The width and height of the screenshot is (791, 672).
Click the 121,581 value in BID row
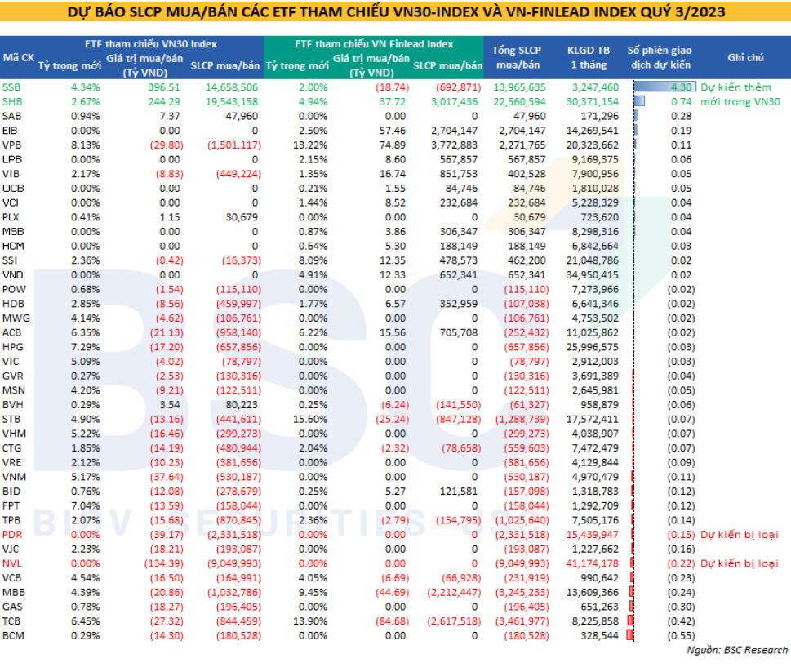[459, 492]
